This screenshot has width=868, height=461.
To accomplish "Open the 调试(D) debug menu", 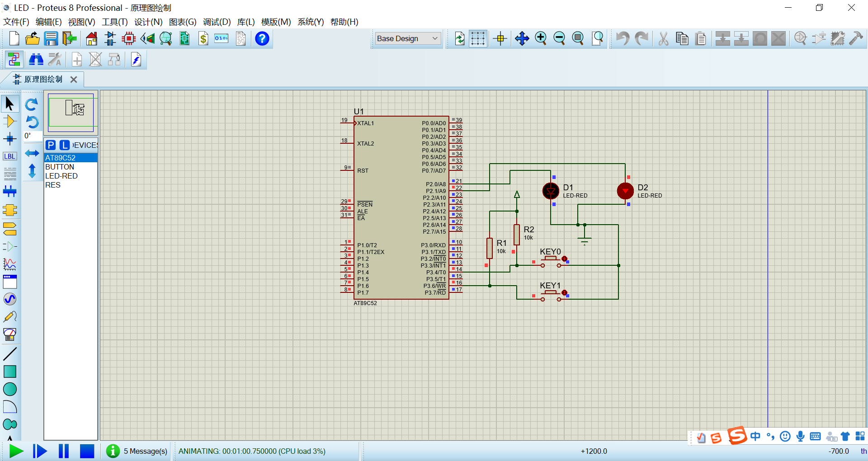I will click(x=217, y=22).
